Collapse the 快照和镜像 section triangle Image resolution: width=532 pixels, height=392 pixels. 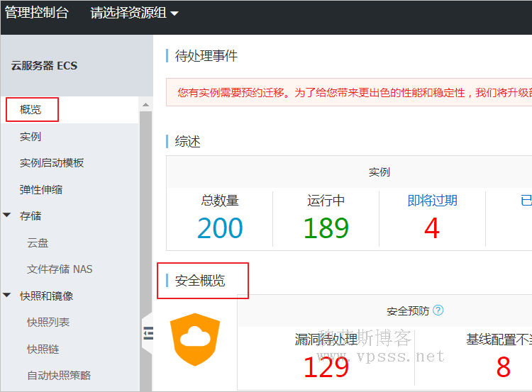pos(7,296)
